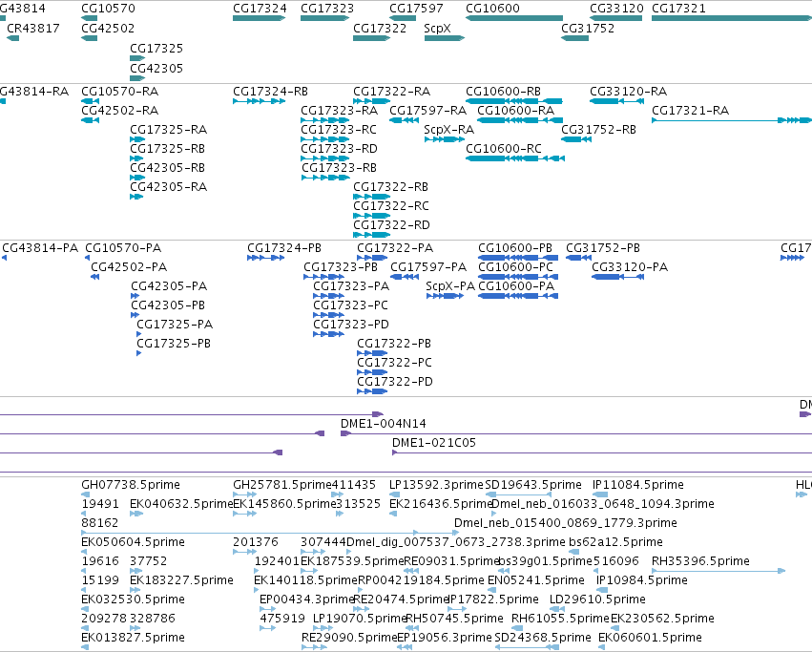Viewport: 812px width, 652px height.
Task: Click the CG42305 gene label
Action: (156, 68)
